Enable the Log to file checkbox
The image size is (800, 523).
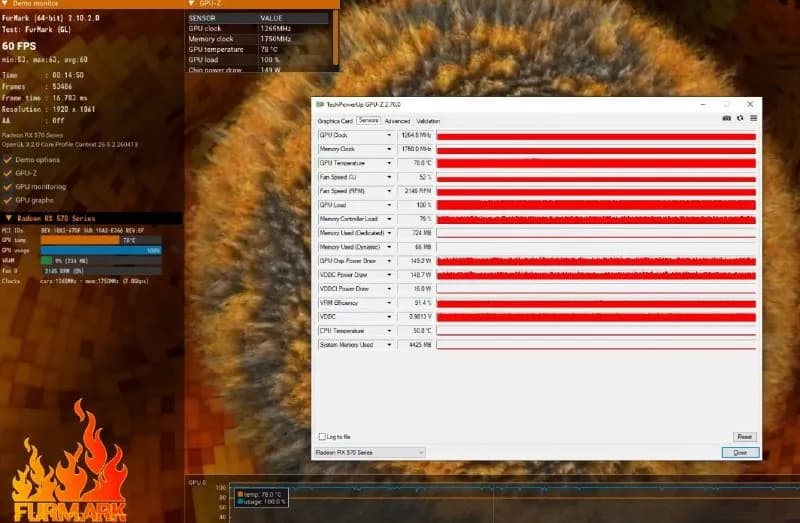pyautogui.click(x=322, y=437)
